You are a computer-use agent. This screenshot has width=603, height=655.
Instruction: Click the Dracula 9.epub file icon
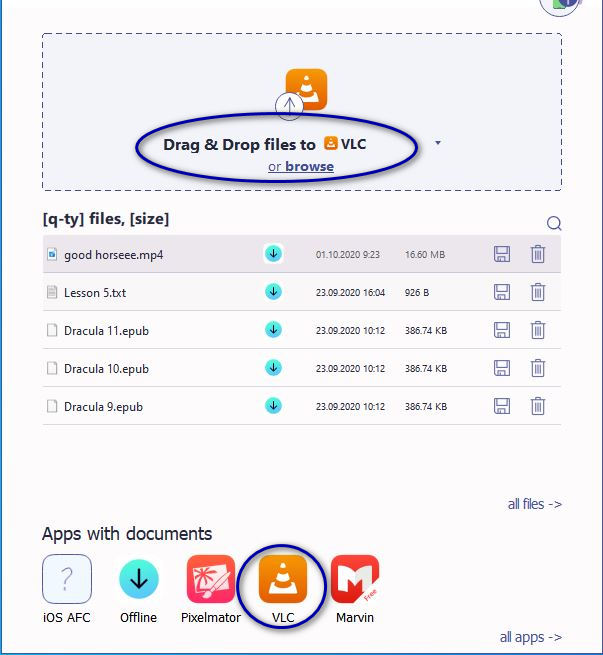(x=52, y=406)
